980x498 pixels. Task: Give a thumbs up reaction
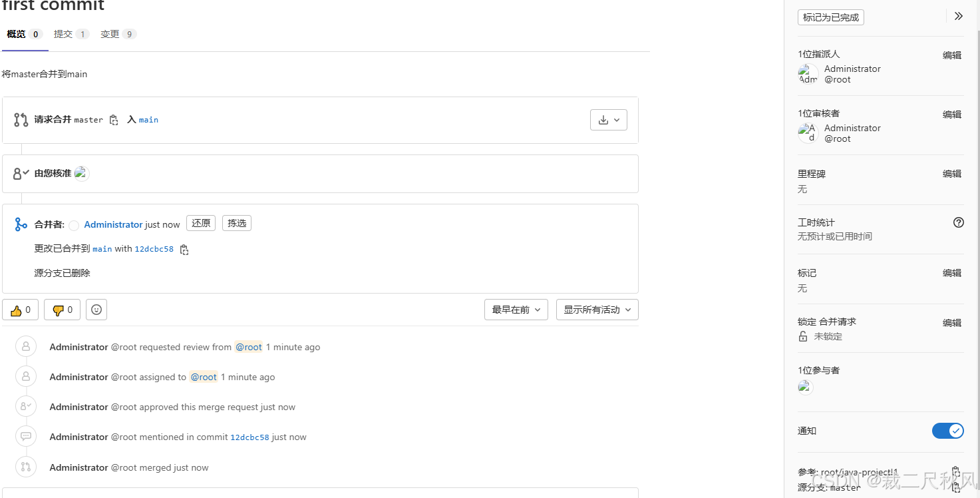point(20,309)
